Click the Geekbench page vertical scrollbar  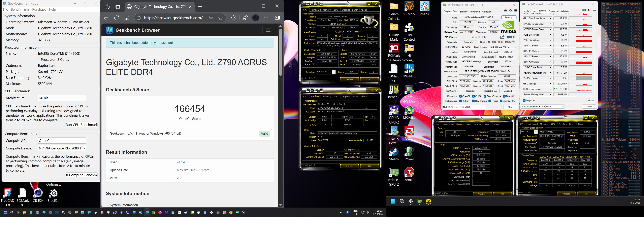point(281,52)
